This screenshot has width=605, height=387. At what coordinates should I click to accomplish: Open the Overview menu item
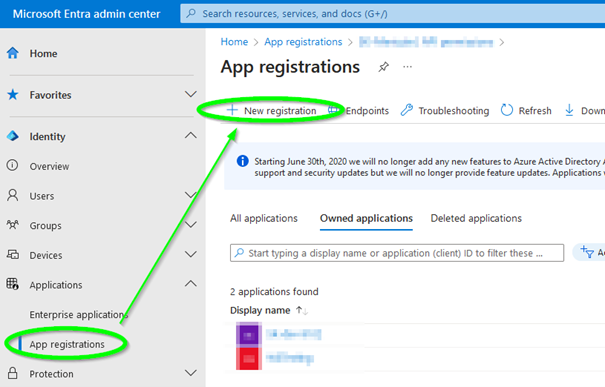(49, 166)
